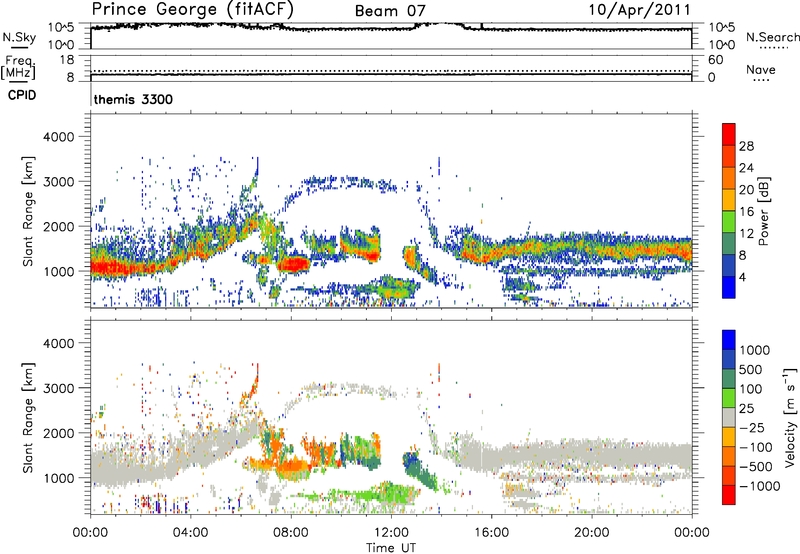This screenshot has height=554, width=800.
Task: Click the 16 tick on power colorbar
Action: [746, 212]
